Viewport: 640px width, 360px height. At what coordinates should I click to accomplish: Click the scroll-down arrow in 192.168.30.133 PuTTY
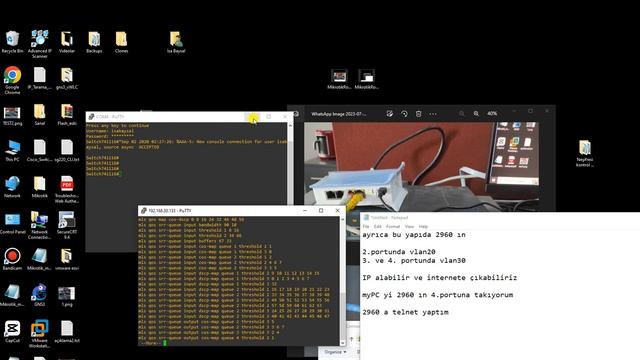[342, 343]
